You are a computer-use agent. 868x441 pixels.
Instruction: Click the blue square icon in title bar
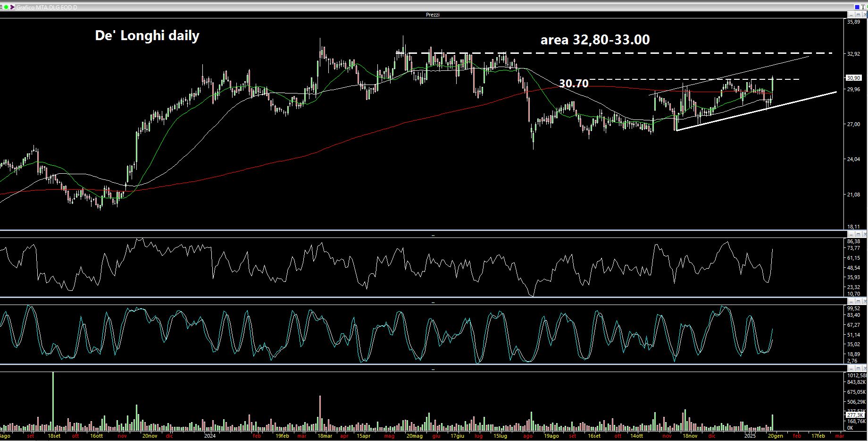pyautogui.click(x=857, y=7)
